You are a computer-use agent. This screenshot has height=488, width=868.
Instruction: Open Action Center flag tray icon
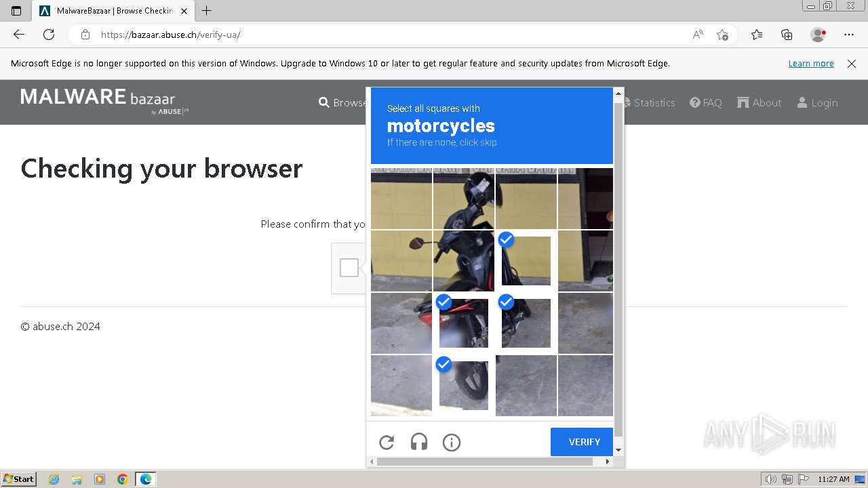[803, 479]
